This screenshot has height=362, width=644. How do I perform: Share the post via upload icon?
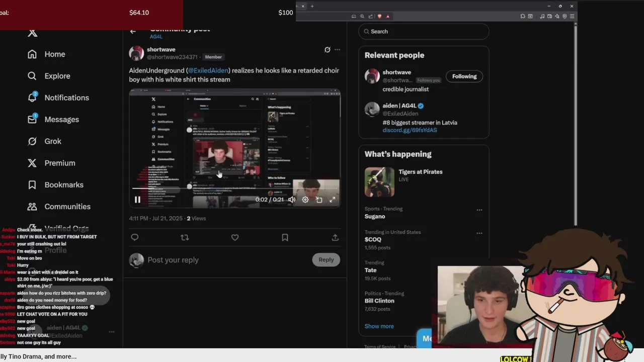pos(335,237)
